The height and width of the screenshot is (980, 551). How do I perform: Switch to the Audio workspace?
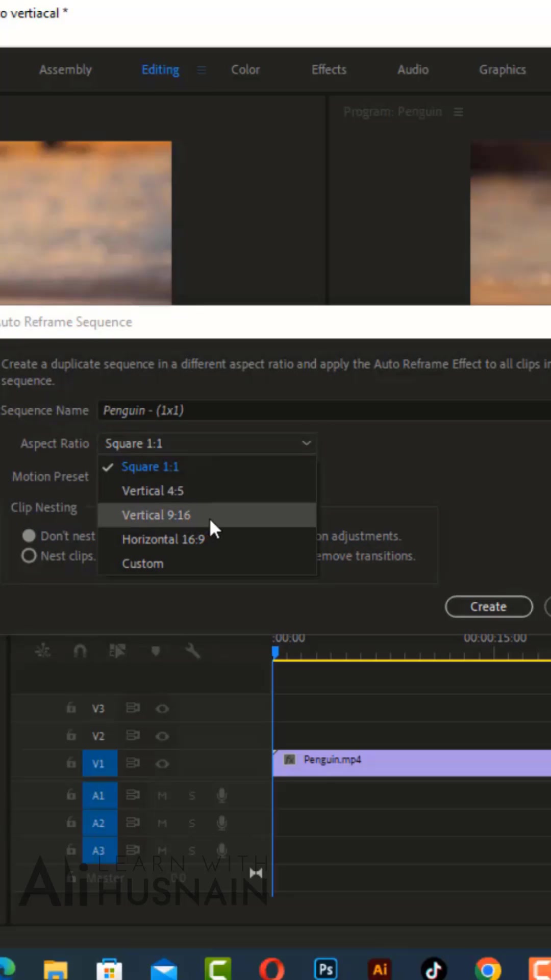click(x=413, y=69)
